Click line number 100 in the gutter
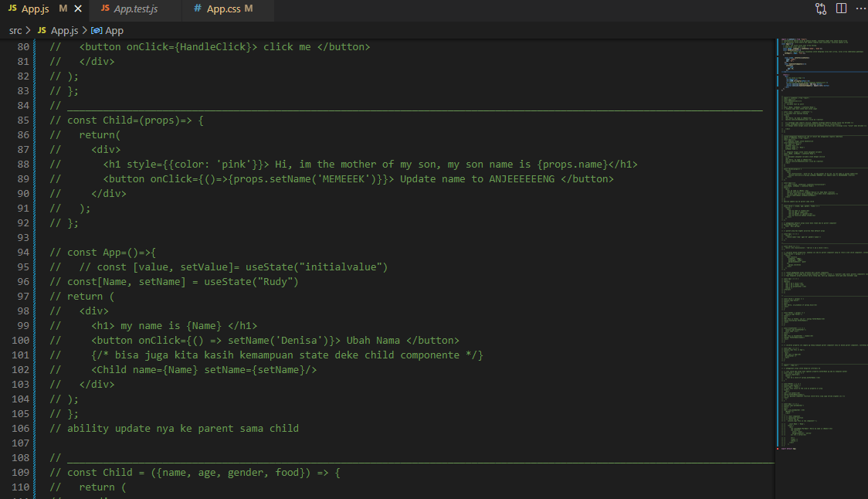Screen dimensions: 868x499 (21, 340)
